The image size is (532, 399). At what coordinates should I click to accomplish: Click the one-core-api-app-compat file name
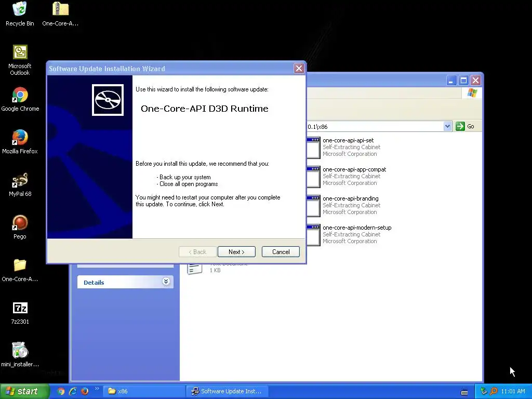[354, 169]
